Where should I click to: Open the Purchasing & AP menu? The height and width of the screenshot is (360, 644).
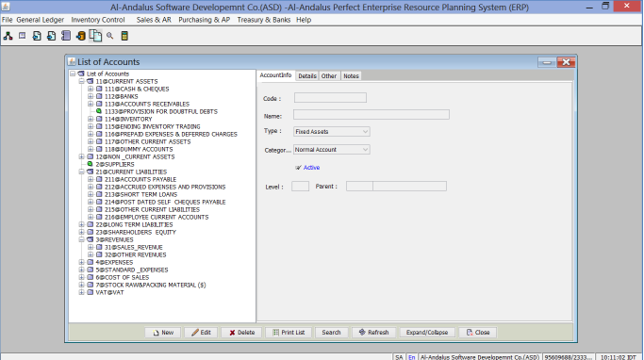coord(204,20)
